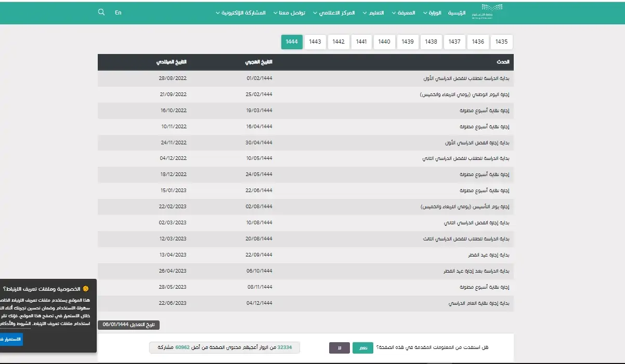This screenshot has width=625, height=364.
Task: Select event بداية الدراسة للطلاب للفصل الدراسي الأول
Action: [466, 78]
